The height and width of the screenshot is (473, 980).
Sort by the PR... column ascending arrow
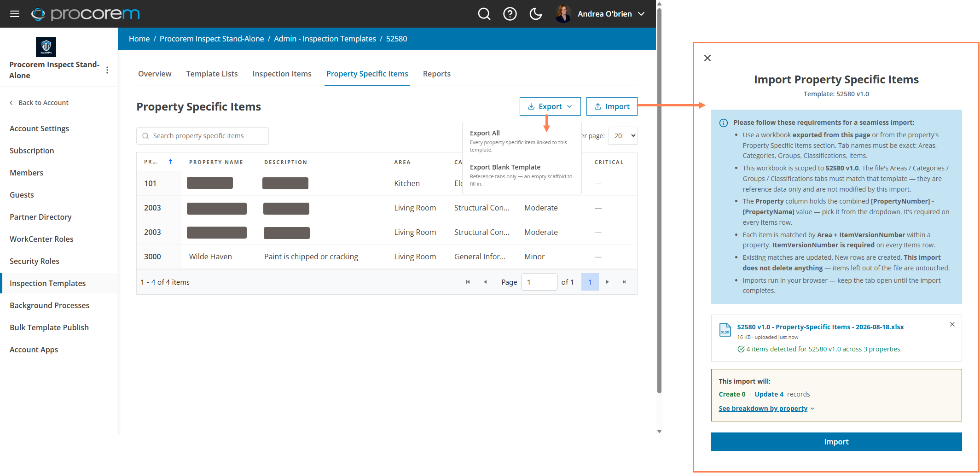click(170, 162)
